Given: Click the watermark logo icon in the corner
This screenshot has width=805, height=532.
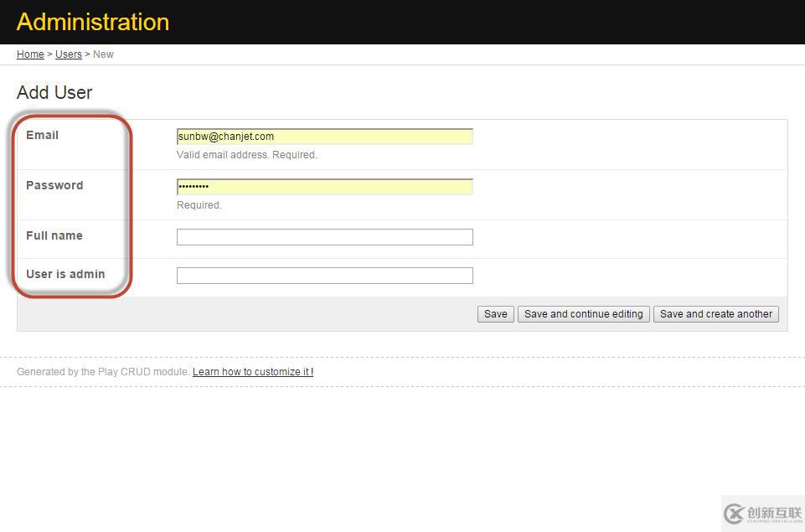Looking at the screenshot, I should (735, 513).
